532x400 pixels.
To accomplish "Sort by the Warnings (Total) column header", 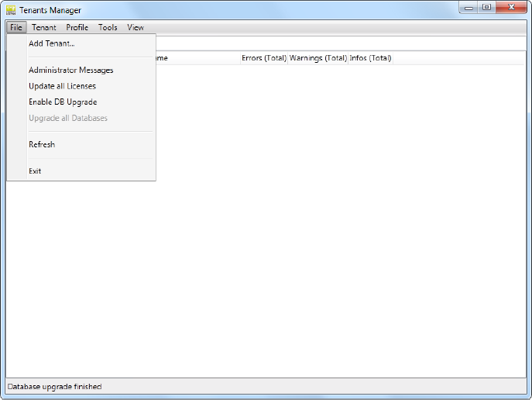I will coord(318,58).
